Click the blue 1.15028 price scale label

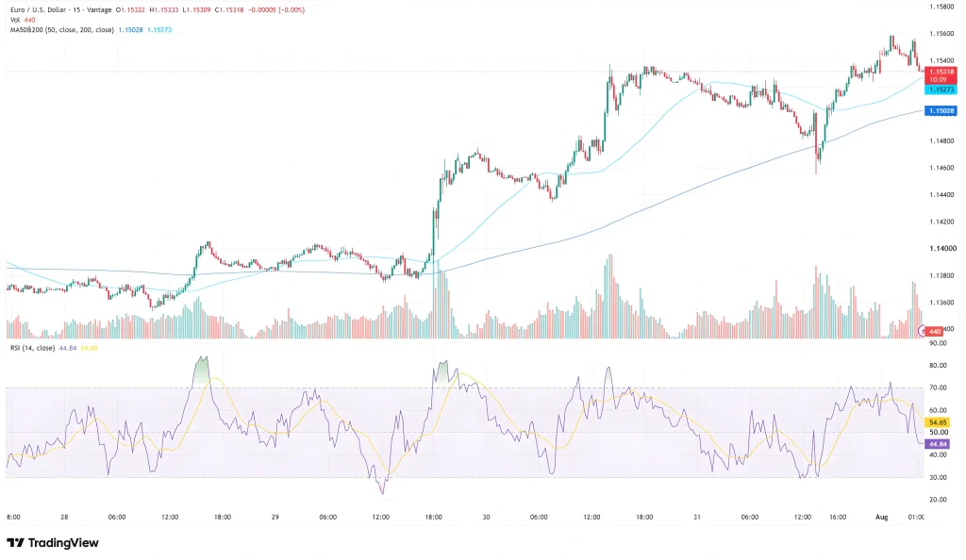941,110
